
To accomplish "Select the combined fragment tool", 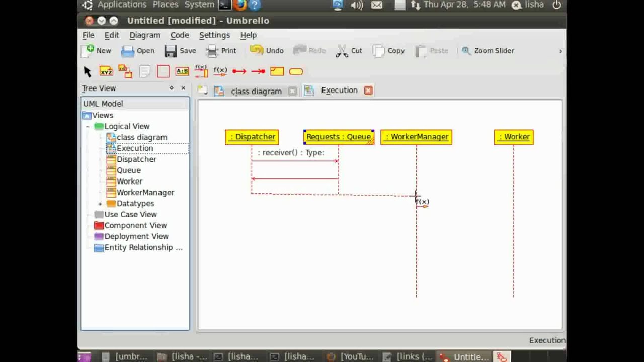I will (277, 71).
